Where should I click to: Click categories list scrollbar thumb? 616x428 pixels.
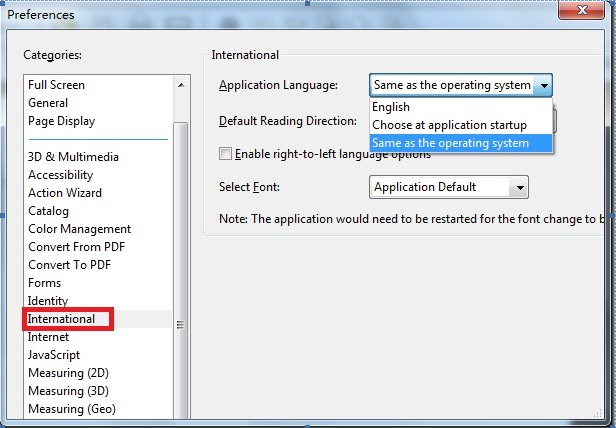pyautogui.click(x=181, y=271)
